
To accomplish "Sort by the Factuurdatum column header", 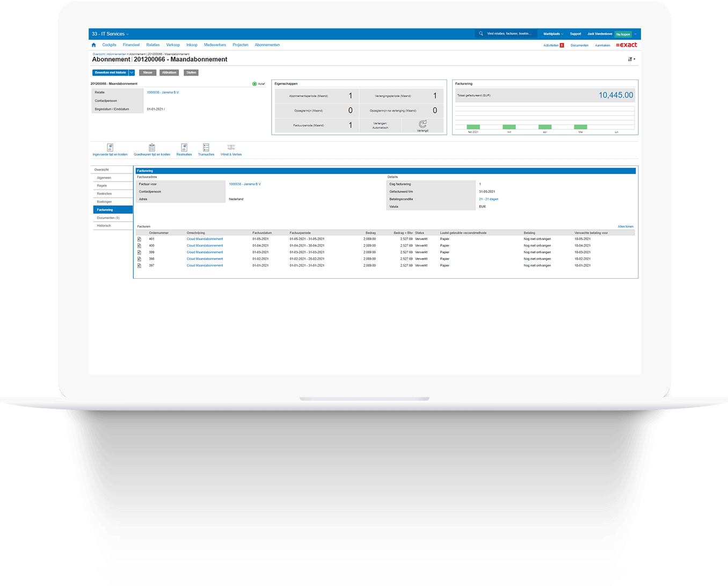I will coord(262,233).
